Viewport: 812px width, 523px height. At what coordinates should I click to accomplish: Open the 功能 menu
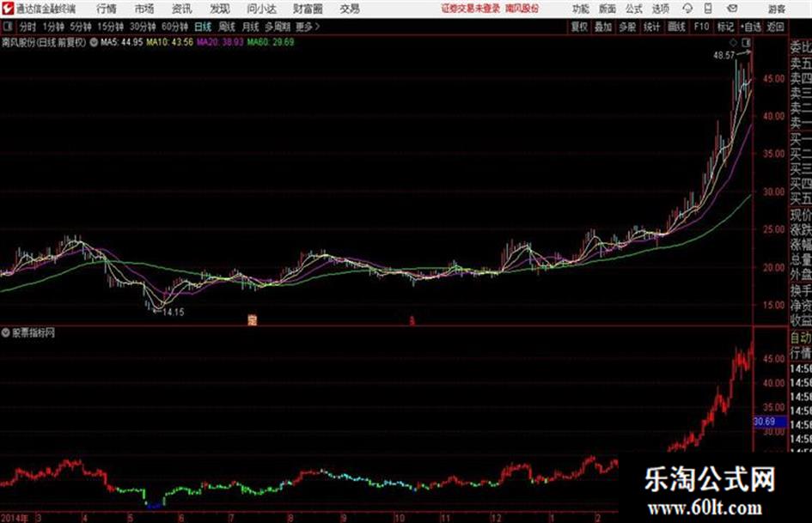pos(581,9)
